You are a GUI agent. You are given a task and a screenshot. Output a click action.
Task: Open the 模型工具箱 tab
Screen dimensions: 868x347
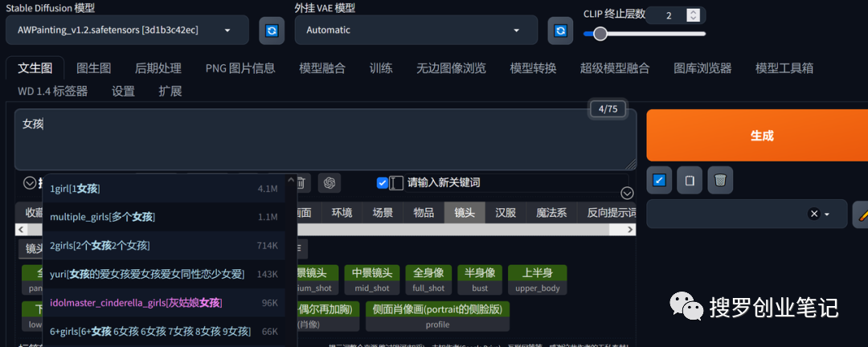tap(784, 68)
